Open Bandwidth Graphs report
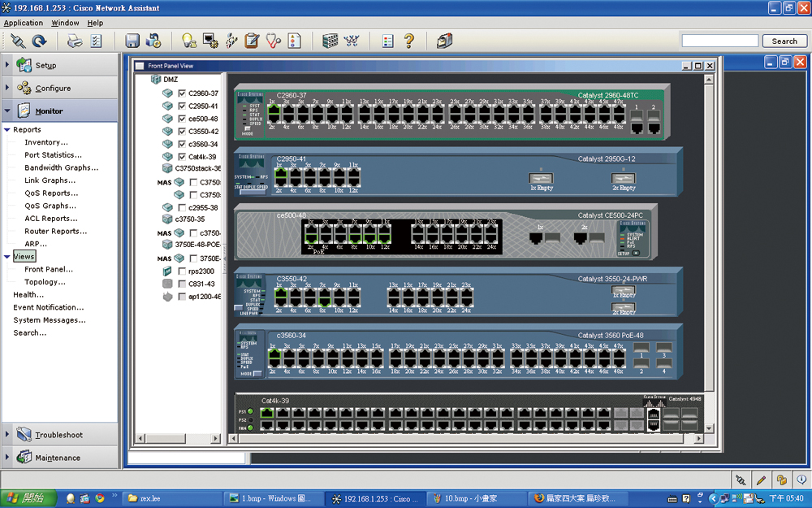Viewport: 812px width, 508px height. 61,167
